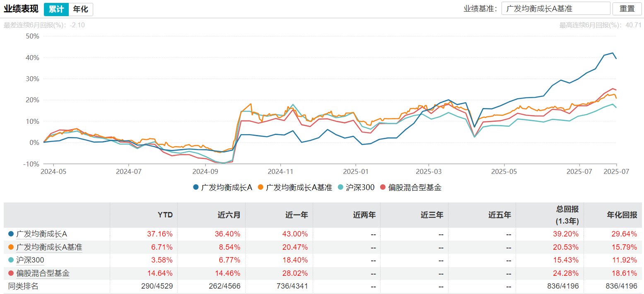Click the red dot beside the 偏股混合型基金 table row

point(11,273)
